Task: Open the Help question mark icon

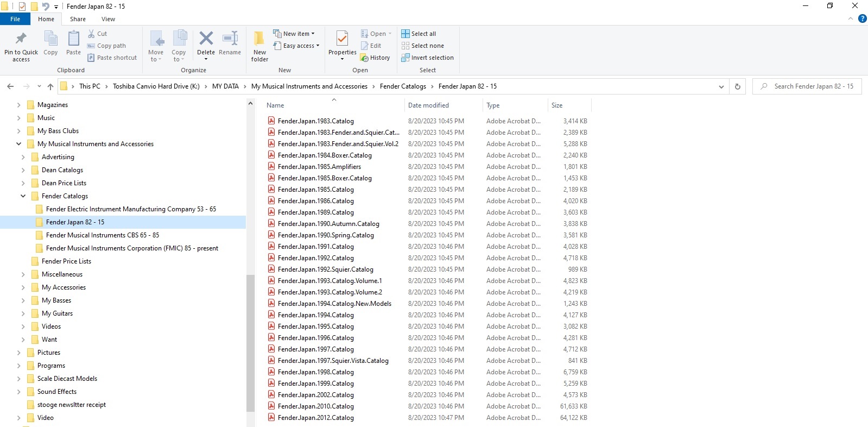Action: point(862,19)
